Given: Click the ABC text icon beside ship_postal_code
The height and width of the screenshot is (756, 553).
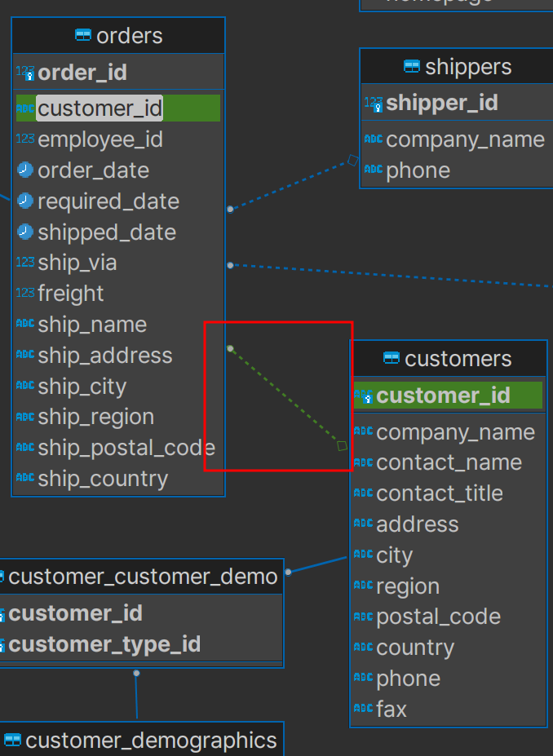Looking at the screenshot, I should pyautogui.click(x=25, y=447).
